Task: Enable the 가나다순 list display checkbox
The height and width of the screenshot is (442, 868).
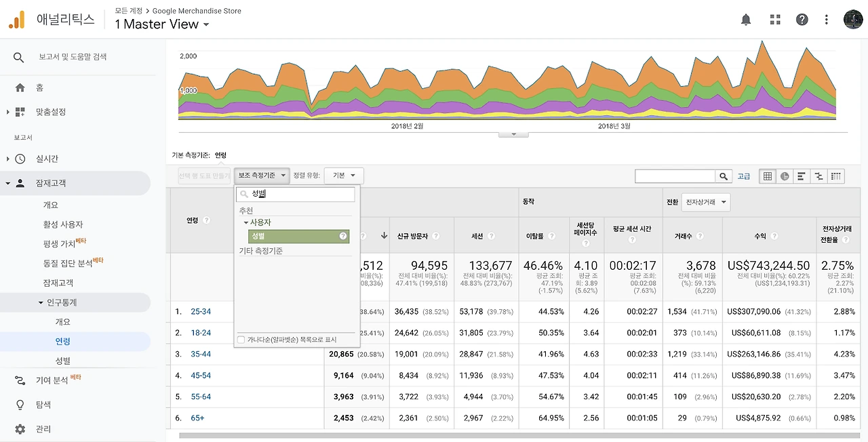Action: (x=241, y=340)
